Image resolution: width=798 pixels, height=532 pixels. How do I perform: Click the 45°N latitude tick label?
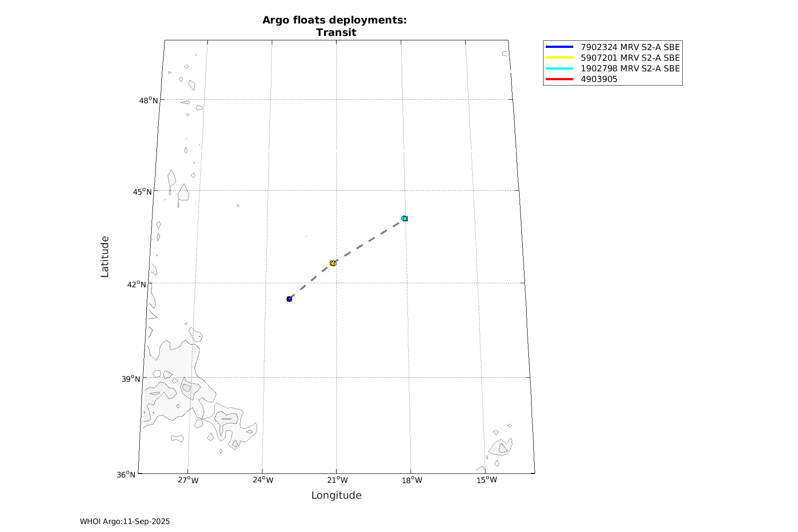142,192
